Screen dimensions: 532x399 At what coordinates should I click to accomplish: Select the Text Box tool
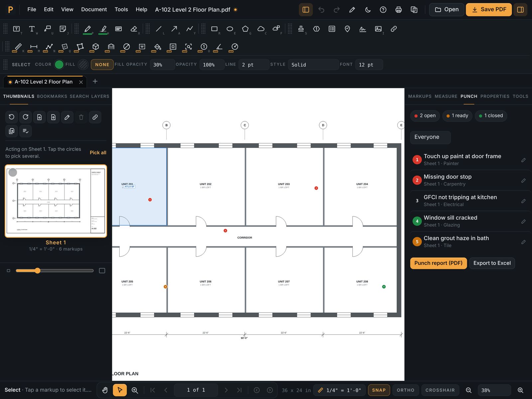(x=16, y=29)
